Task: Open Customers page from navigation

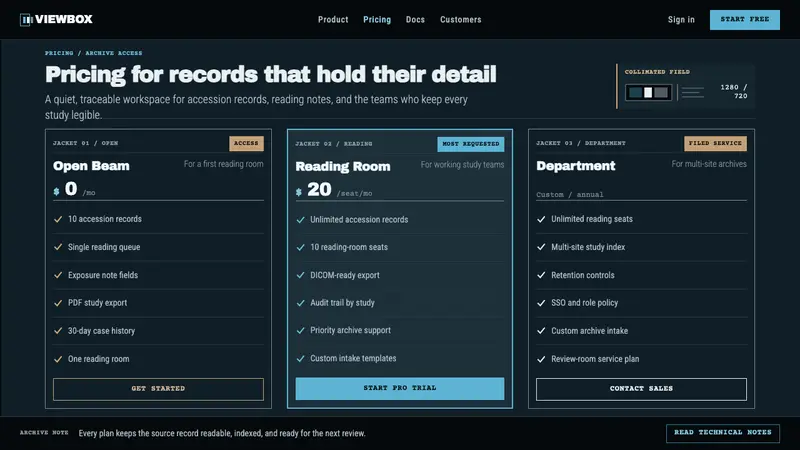Action: 461,19
